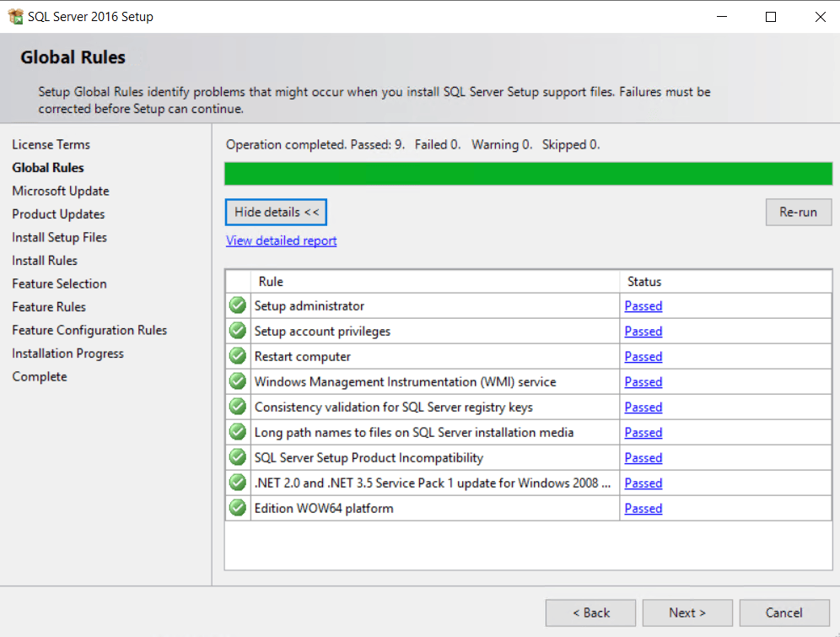
Task: Click the icon next to SQL Server Setup Product Incompatibility
Action: click(x=237, y=457)
